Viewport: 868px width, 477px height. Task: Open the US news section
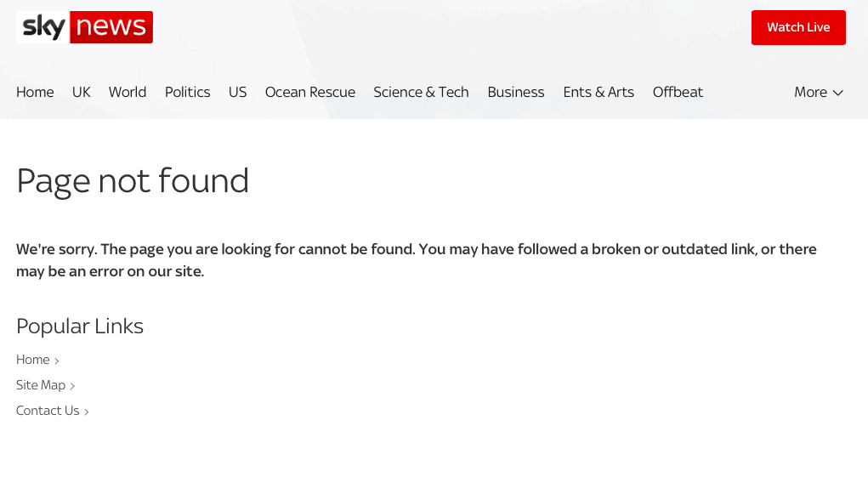pos(237,92)
